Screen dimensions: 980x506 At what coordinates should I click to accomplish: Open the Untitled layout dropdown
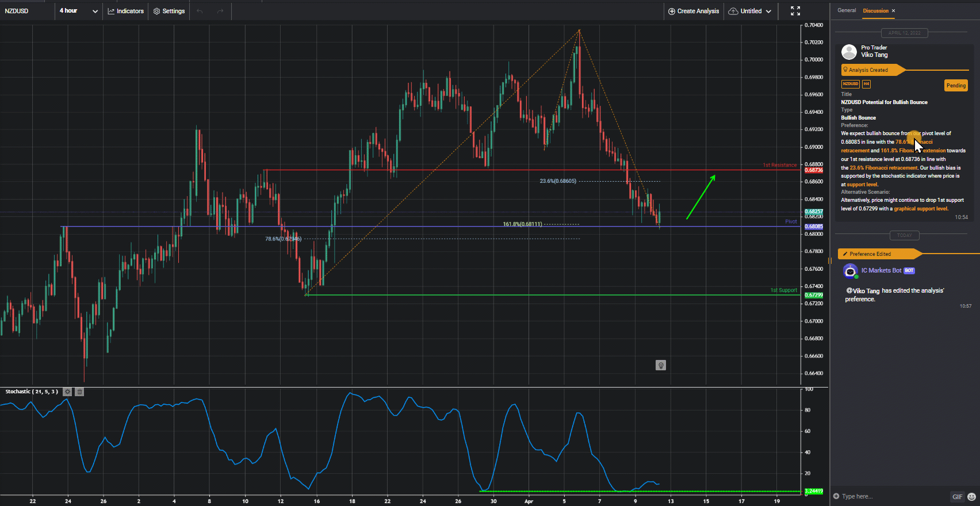pyautogui.click(x=749, y=11)
